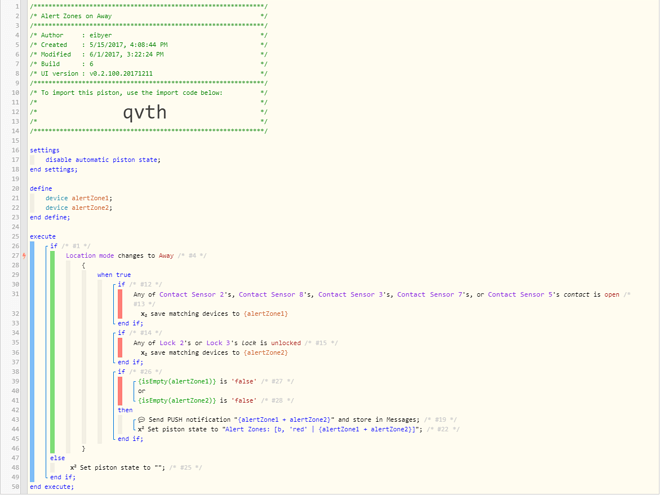Click line number 27 in the gutter
Screen dimensions: 664x499
pyautogui.click(x=15, y=256)
